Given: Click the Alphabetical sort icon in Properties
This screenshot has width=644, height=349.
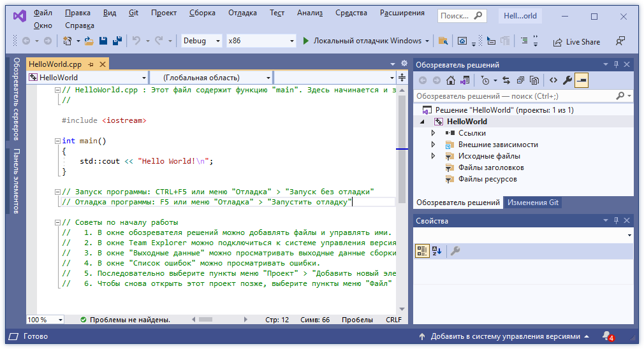Looking at the screenshot, I should [x=436, y=251].
